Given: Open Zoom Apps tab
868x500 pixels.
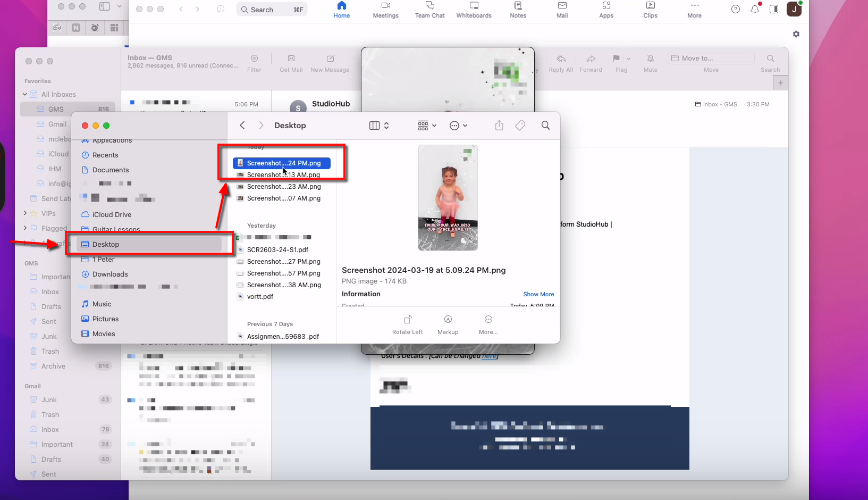Looking at the screenshot, I should tap(606, 10).
